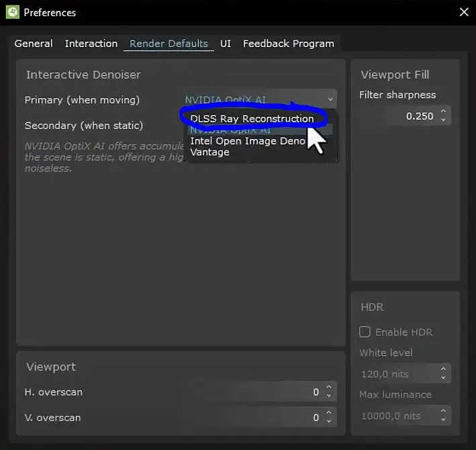Decrease V. overscan with the down arrow
Image resolution: width=476 pixels, height=450 pixels.
coord(329,421)
